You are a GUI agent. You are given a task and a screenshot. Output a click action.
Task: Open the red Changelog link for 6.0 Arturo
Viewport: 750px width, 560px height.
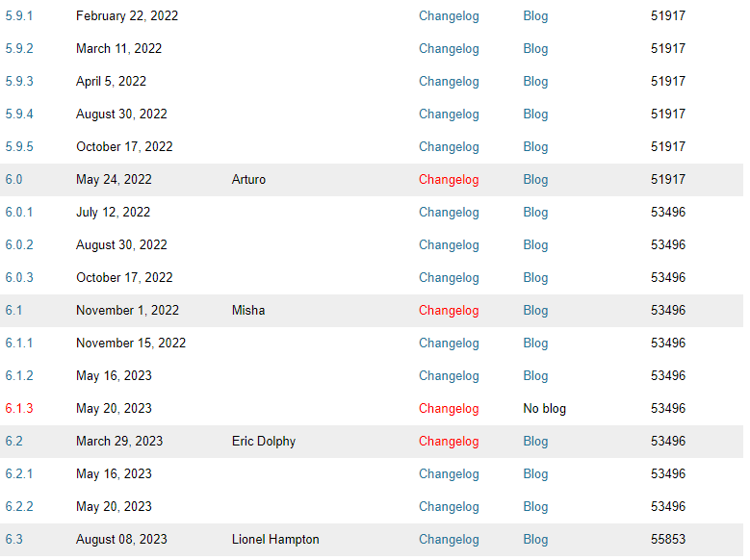[448, 180]
